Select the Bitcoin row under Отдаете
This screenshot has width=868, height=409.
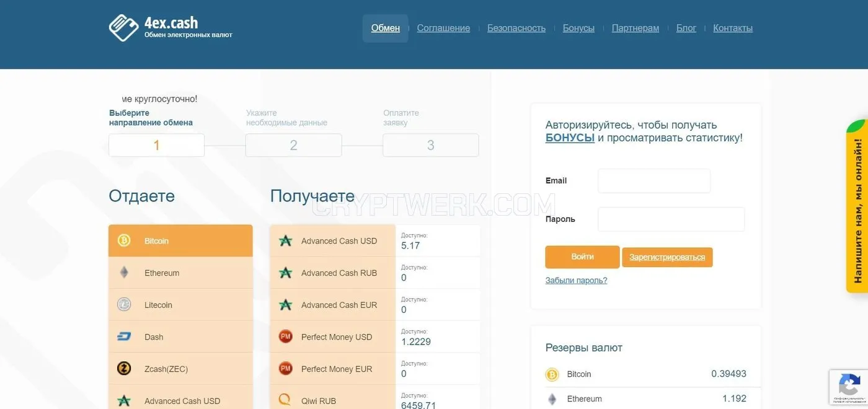180,240
